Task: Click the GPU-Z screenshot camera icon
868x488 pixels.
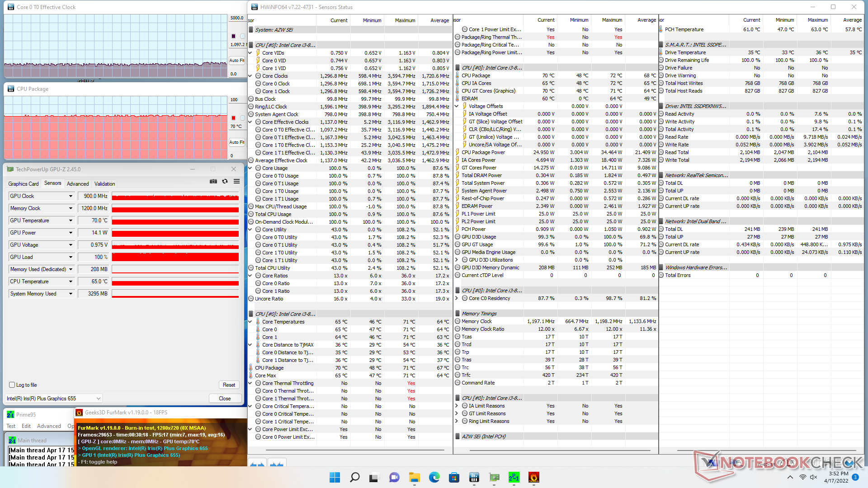Action: coord(213,181)
